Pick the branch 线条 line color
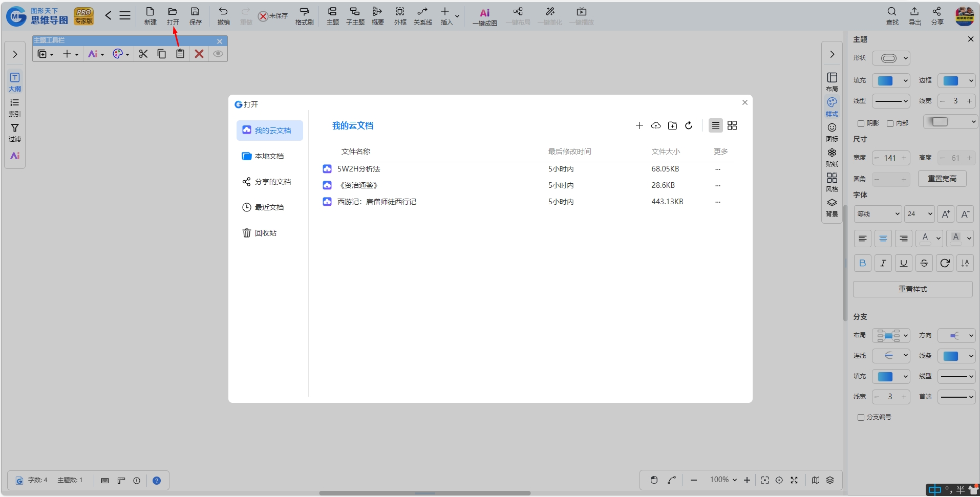Image resolution: width=980 pixels, height=497 pixels. [x=956, y=356]
